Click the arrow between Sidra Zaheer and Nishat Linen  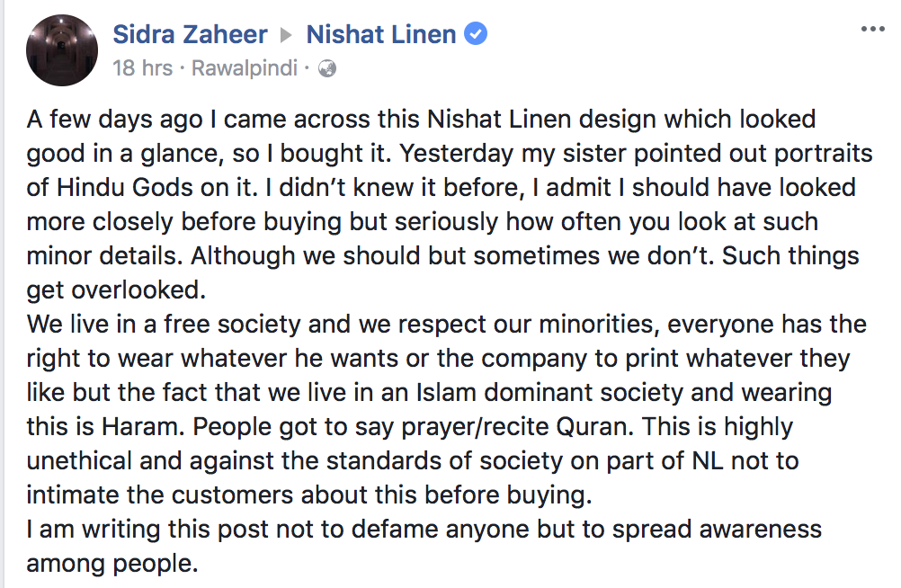(286, 36)
